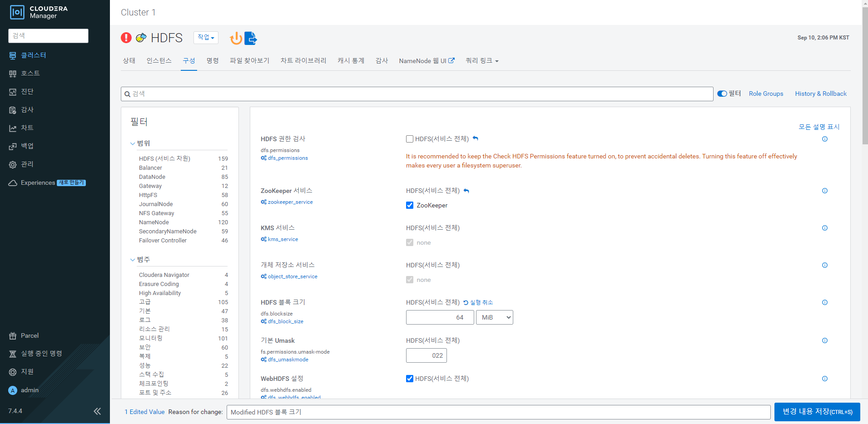Open NameNode 웹 UI external link
Image resolution: width=868 pixels, height=424 pixels.
[427, 61]
